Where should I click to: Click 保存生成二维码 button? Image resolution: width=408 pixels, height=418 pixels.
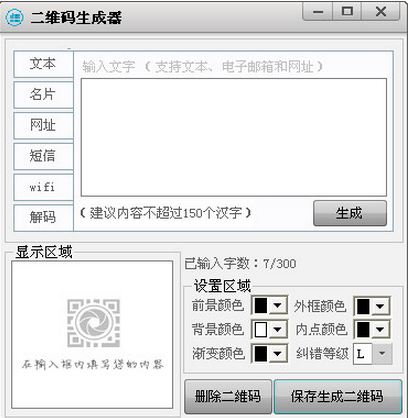tap(338, 396)
